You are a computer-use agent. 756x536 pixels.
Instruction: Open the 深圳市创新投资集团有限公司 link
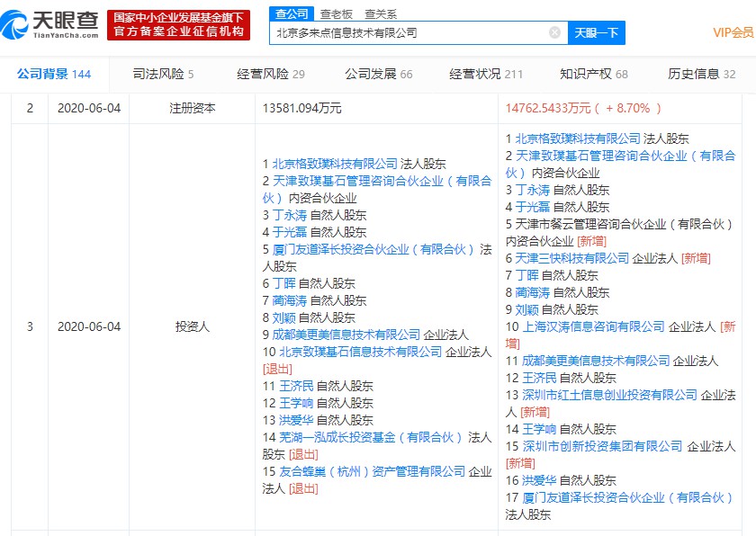(602, 446)
